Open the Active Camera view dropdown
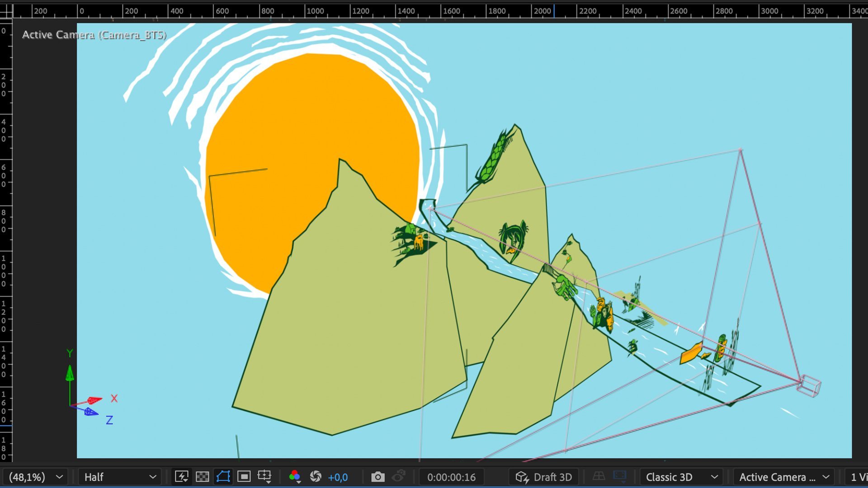Screen dimensions: 868x488 (784, 477)
